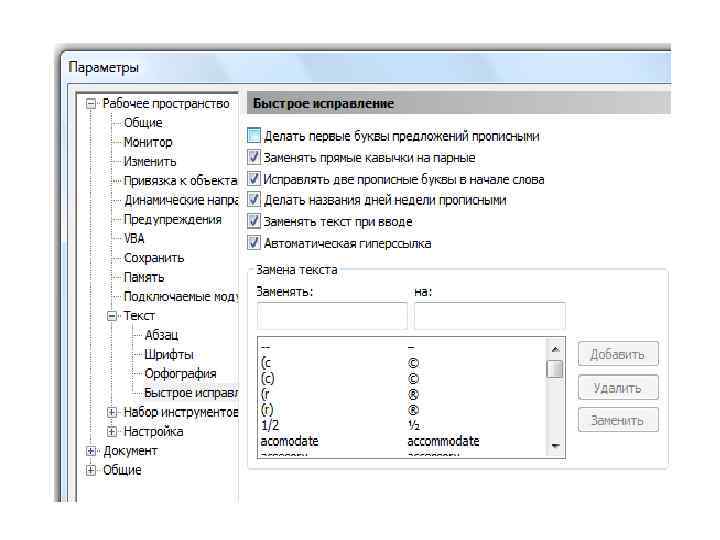The height and width of the screenshot is (540, 720).
Task: Select the '(c' replacement list row
Action: (x=403, y=363)
